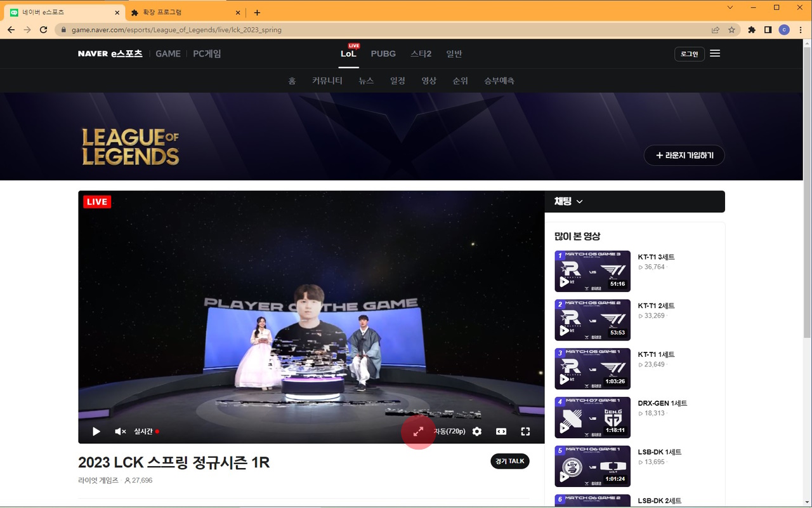The width and height of the screenshot is (812, 508).
Task: Open the 자동(720p) quality selector
Action: 450,431
